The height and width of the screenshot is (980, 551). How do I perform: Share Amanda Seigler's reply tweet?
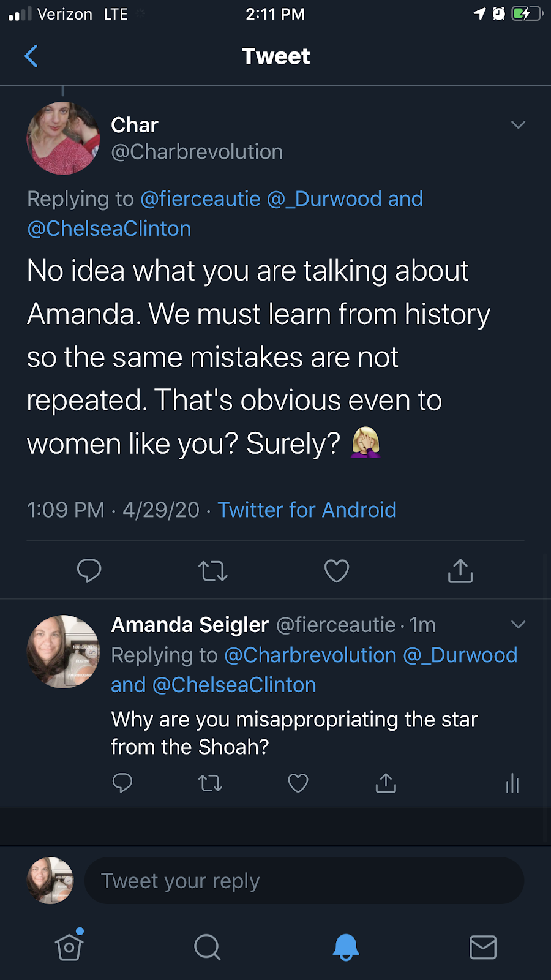pos(386,783)
